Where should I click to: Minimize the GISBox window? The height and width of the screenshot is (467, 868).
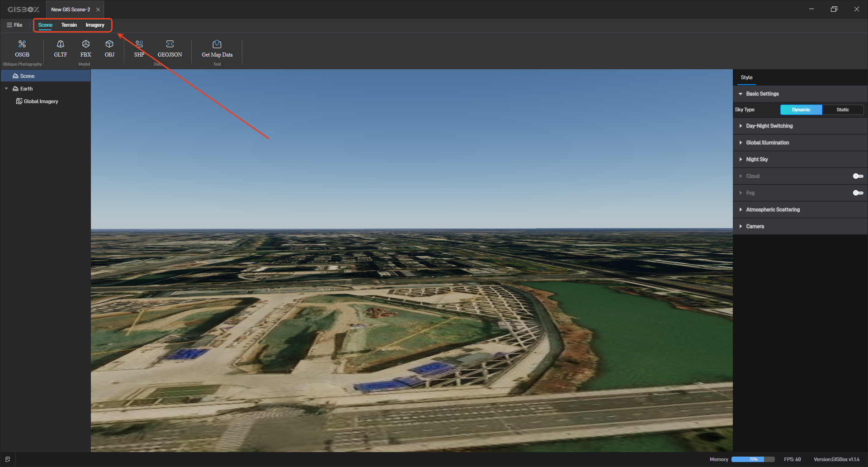tap(811, 9)
